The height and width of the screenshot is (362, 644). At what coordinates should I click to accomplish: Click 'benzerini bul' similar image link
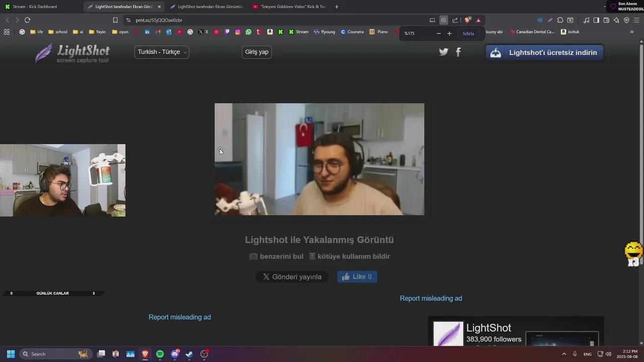tap(276, 256)
